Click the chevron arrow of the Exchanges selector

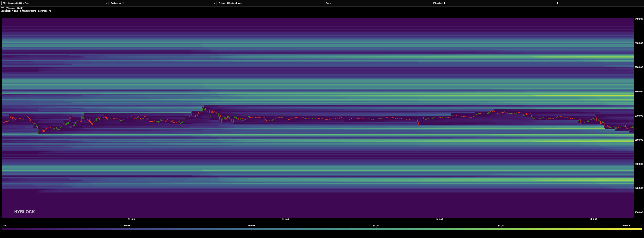click(x=214, y=3)
